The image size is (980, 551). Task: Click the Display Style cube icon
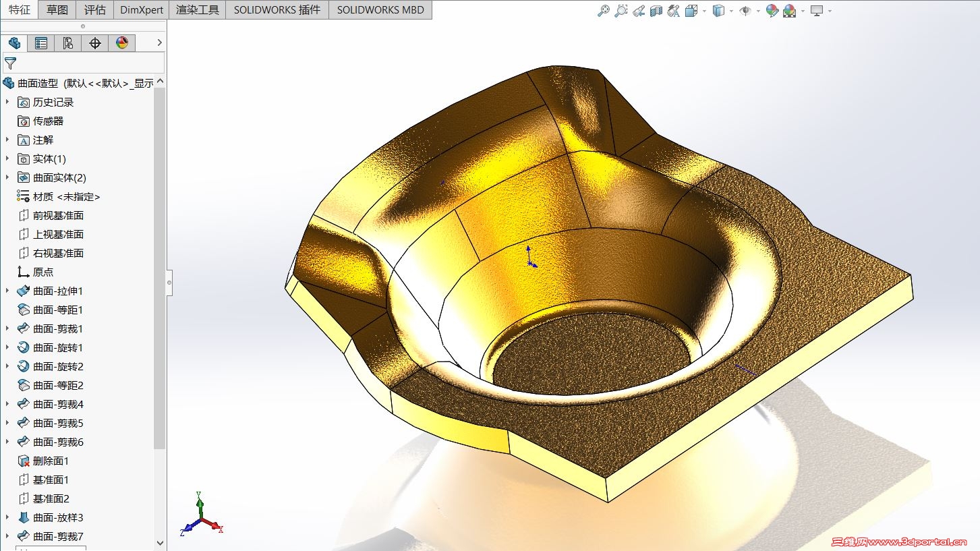pyautogui.click(x=719, y=11)
